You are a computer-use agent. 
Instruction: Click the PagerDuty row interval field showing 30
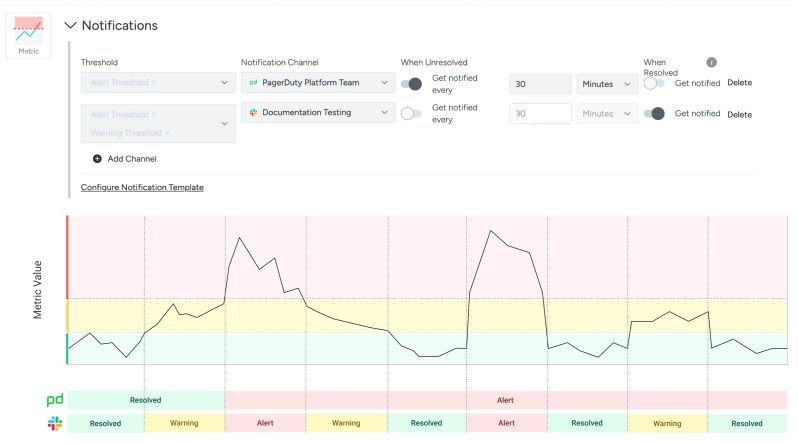coord(540,84)
